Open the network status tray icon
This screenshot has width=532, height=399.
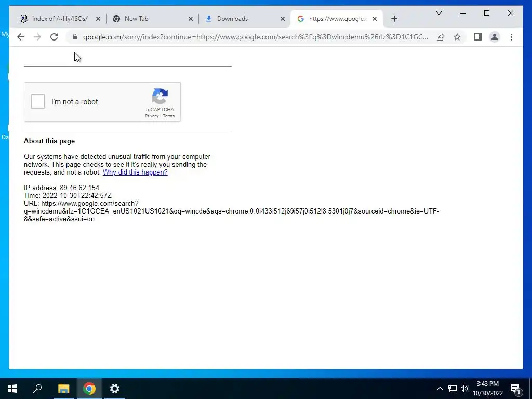click(x=453, y=389)
